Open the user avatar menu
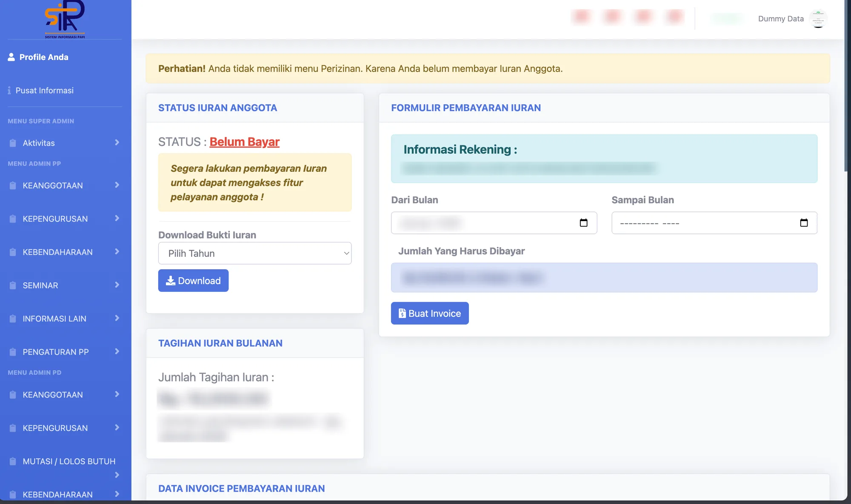This screenshot has width=851, height=504. pos(818,19)
